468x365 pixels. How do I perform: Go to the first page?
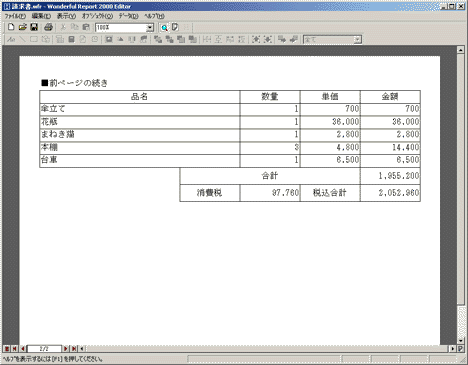[x=15, y=349]
